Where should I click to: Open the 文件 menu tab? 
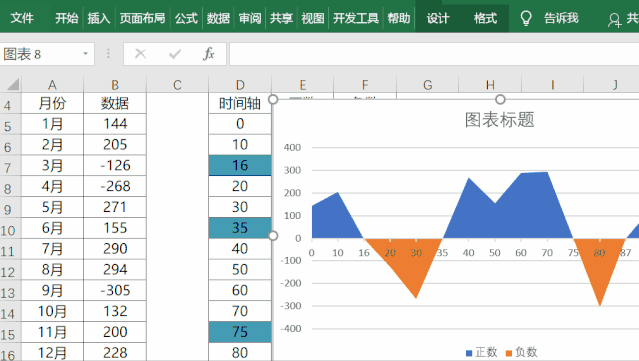pyautogui.click(x=22, y=18)
